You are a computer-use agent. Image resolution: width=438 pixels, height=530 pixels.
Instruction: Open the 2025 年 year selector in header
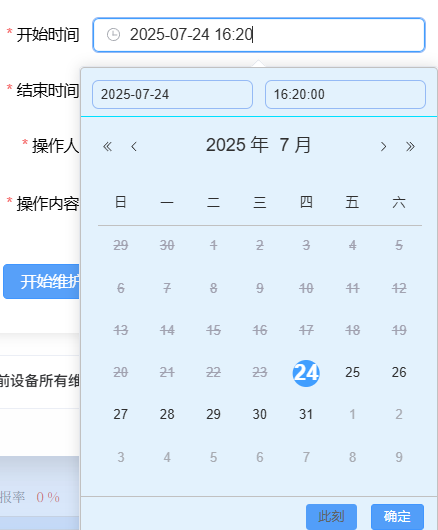coord(237,145)
